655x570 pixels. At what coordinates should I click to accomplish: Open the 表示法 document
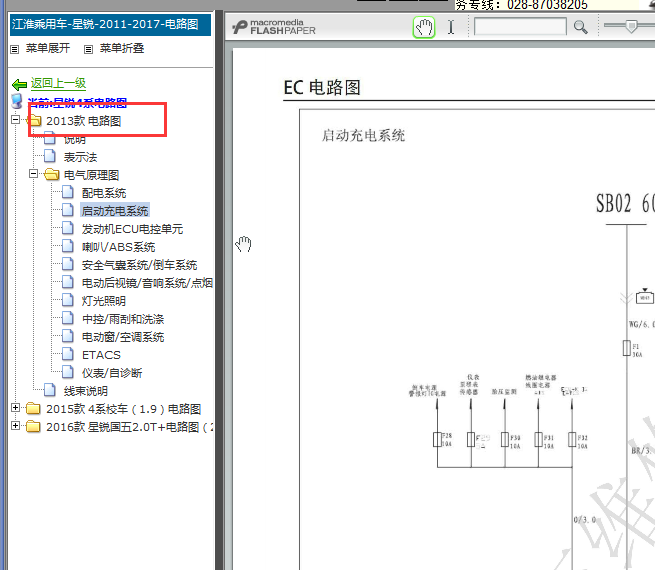tap(80, 157)
